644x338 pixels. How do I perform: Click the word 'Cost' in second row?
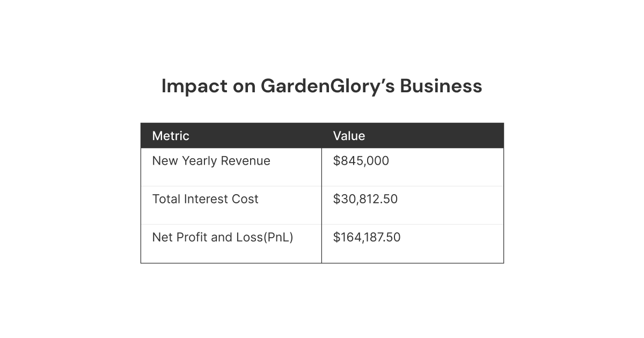click(245, 199)
